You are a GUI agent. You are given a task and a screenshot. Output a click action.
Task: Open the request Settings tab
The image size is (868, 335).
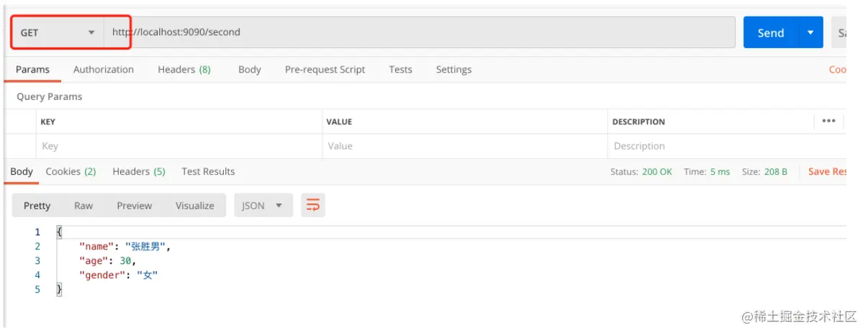453,70
